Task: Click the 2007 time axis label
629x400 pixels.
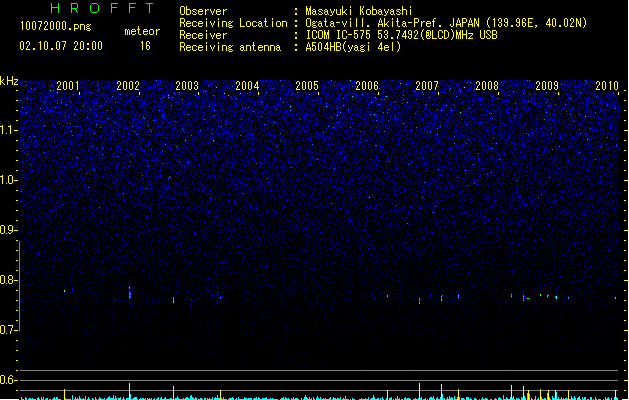Action: coord(427,85)
